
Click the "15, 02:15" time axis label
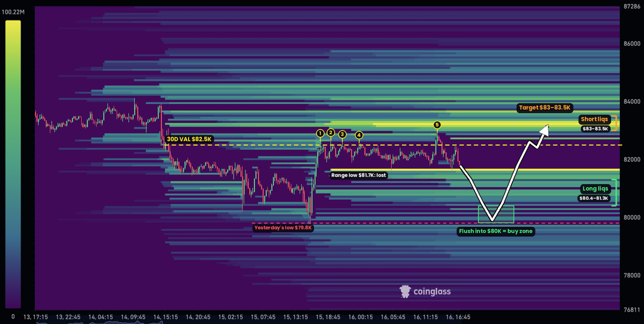point(230,317)
